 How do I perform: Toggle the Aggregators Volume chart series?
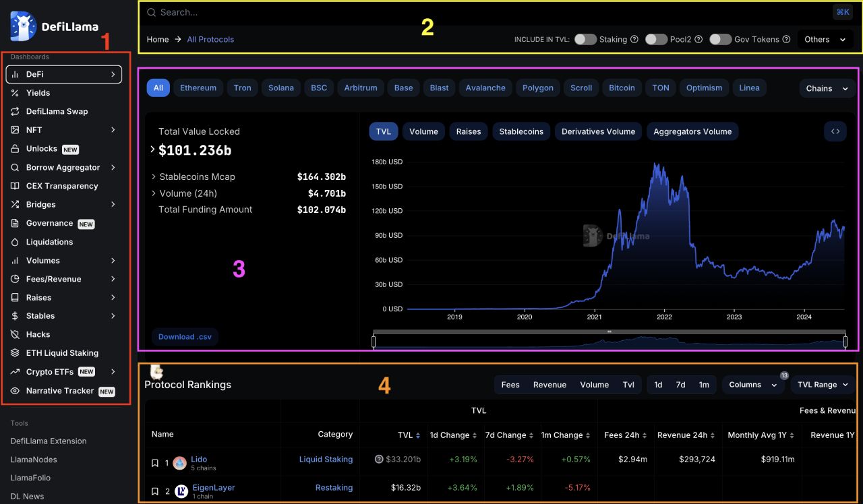pos(692,131)
